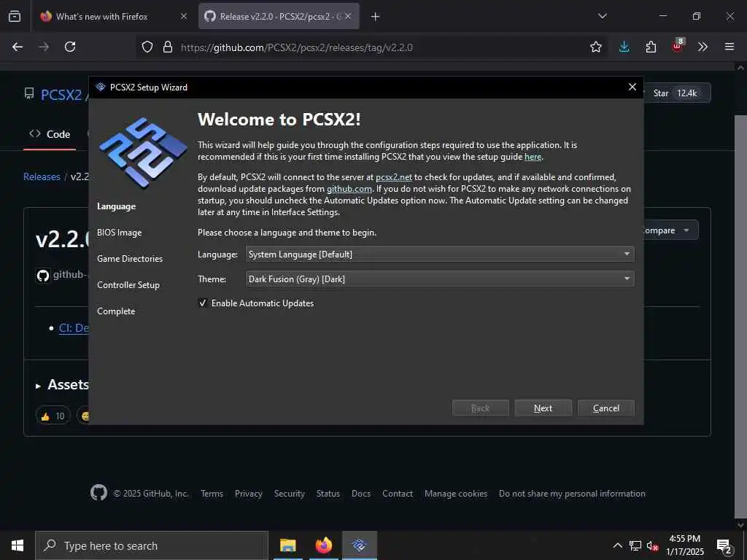Image resolution: width=747 pixels, height=560 pixels.
Task: Click the thumbs up reaction 10
Action: [x=53, y=416]
